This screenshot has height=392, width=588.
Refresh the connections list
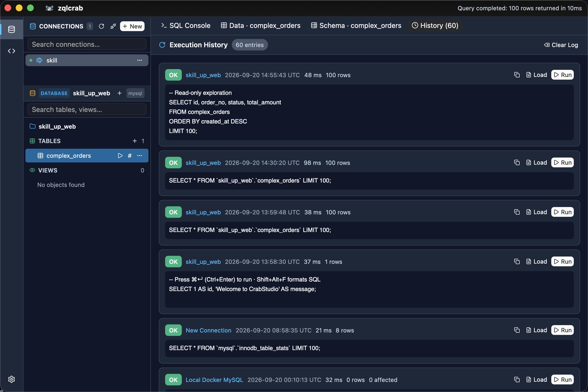(x=101, y=26)
